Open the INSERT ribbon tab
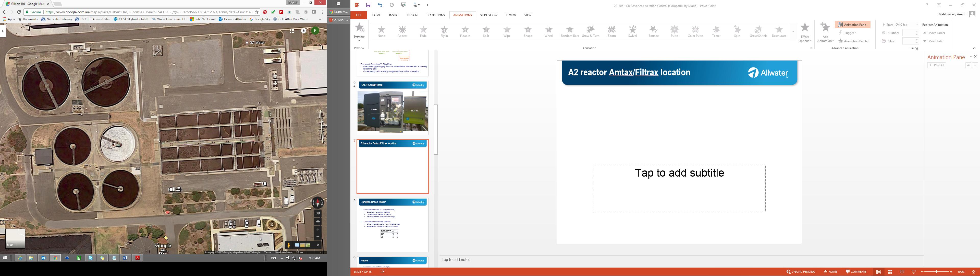Screen dimensions: 980x276 coord(394,15)
